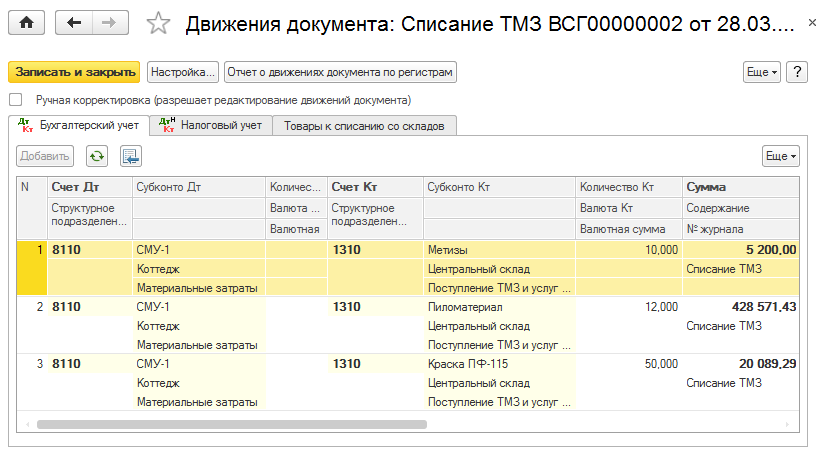Switch to Налоговый учет tab

[211, 125]
